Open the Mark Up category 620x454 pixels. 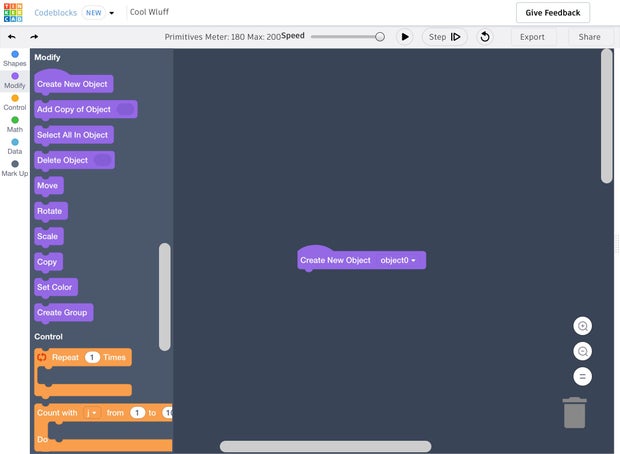click(x=15, y=168)
